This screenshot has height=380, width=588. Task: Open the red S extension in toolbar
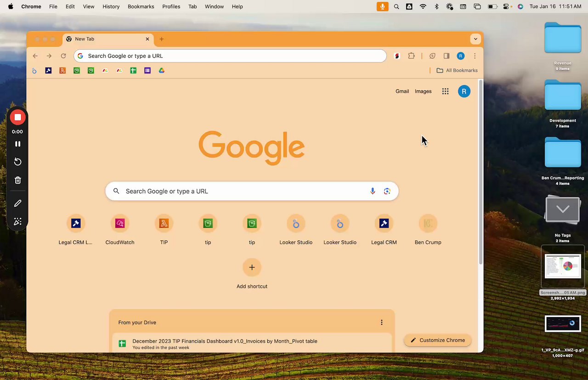397,56
